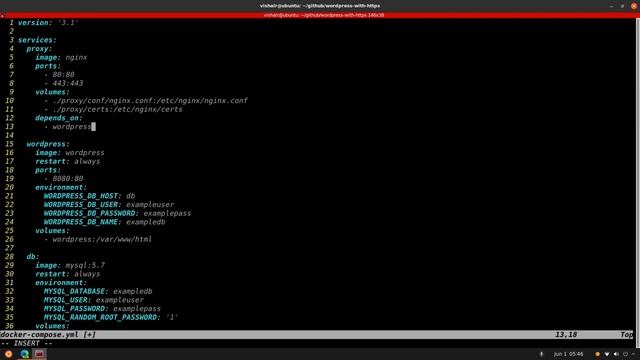Viewport: 640px width, 360px height.
Task: Click the "examplepass" value on line 23
Action: click(x=167, y=213)
